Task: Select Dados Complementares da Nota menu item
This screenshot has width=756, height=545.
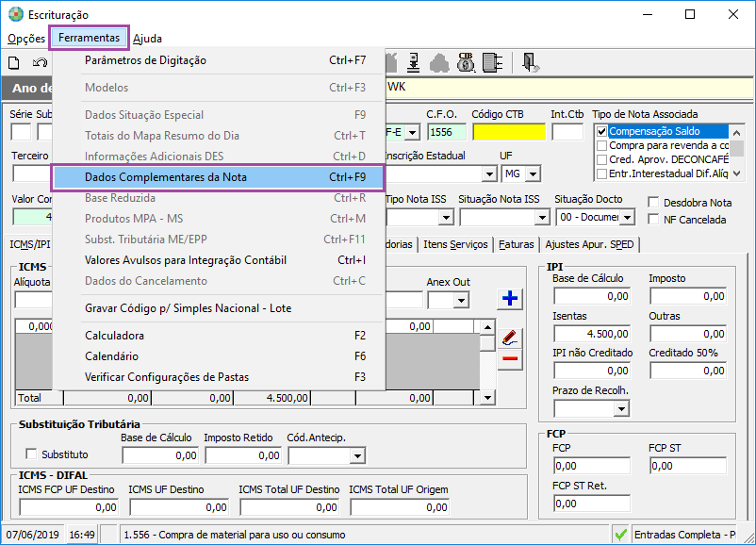Action: [218, 177]
